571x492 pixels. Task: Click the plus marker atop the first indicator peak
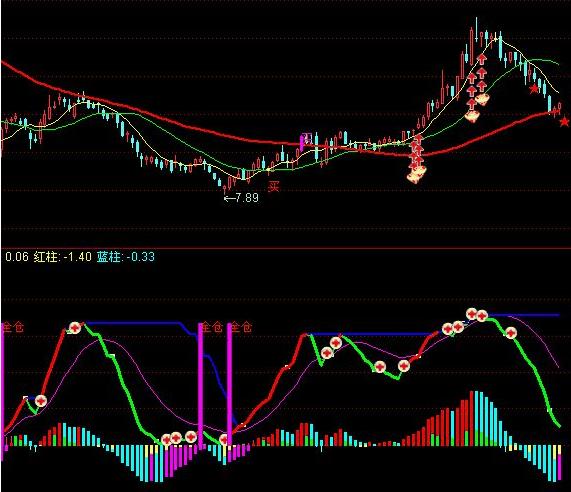pos(75,328)
